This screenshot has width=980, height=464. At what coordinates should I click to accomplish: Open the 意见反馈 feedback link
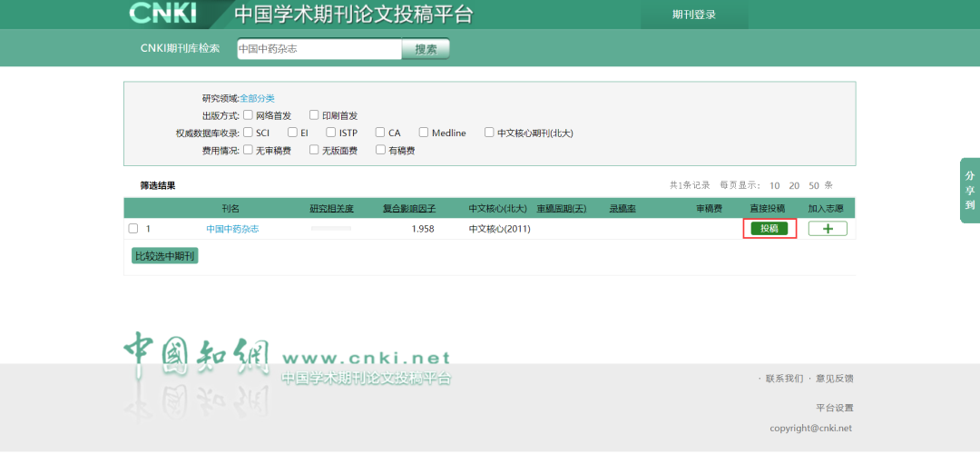click(x=835, y=379)
